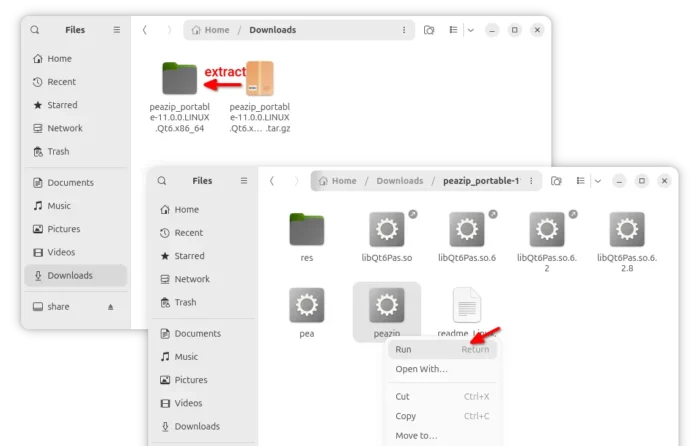Open hamburger menu in front Files window
This screenshot has height=446, width=700.
pos(243,181)
